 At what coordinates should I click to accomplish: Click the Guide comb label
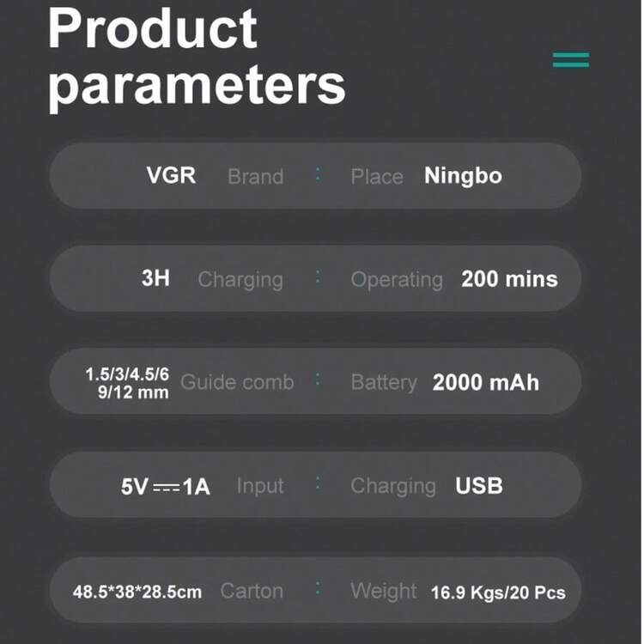[237, 383]
